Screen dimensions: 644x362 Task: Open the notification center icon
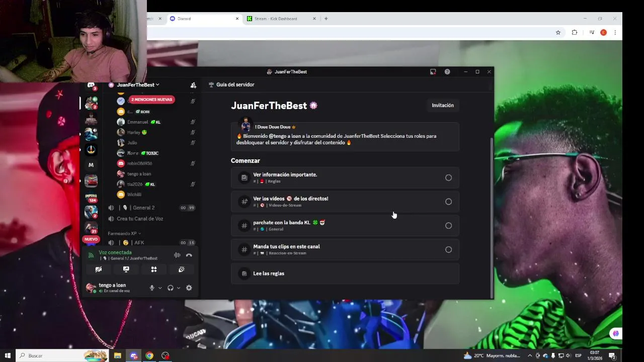coord(612,355)
